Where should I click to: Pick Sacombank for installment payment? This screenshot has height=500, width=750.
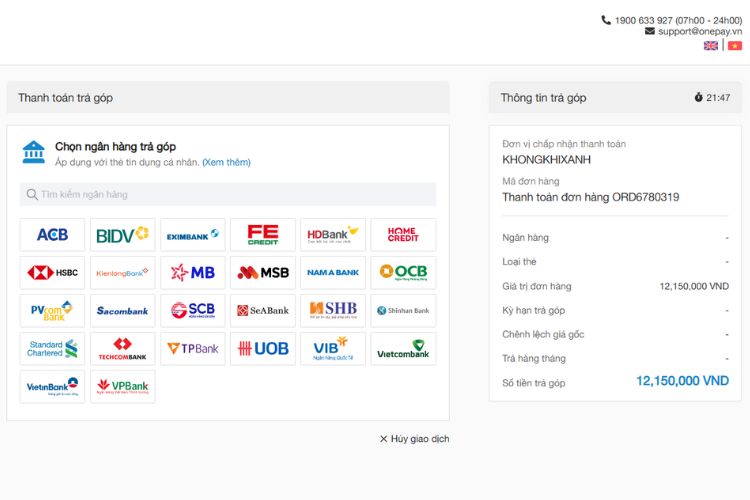point(122,311)
